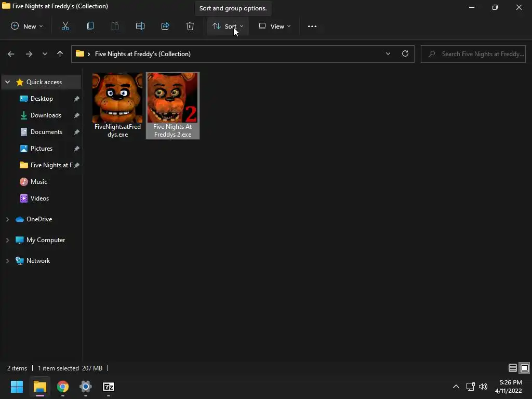Open Documents in sidebar
Image resolution: width=532 pixels, height=399 pixels.
[46, 132]
